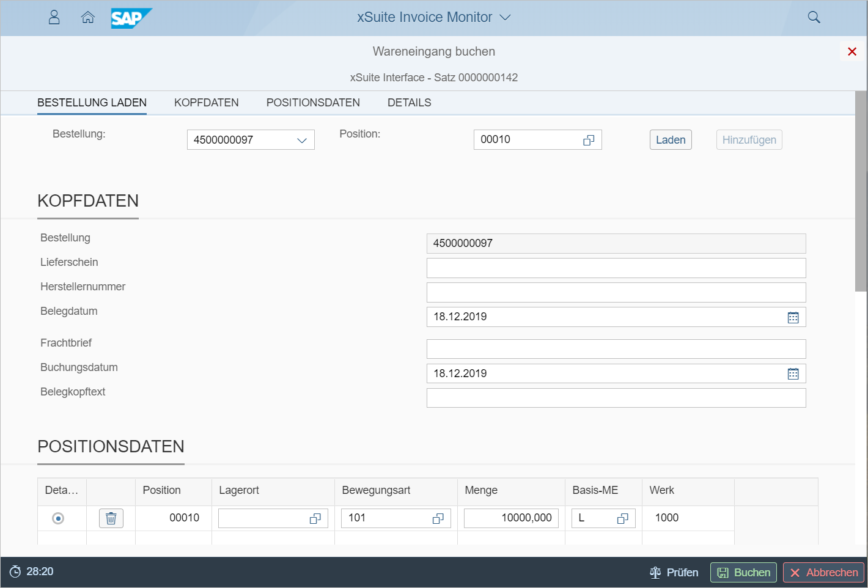868x588 pixels.
Task: Expand the Bestellung dropdown list
Action: (x=301, y=140)
